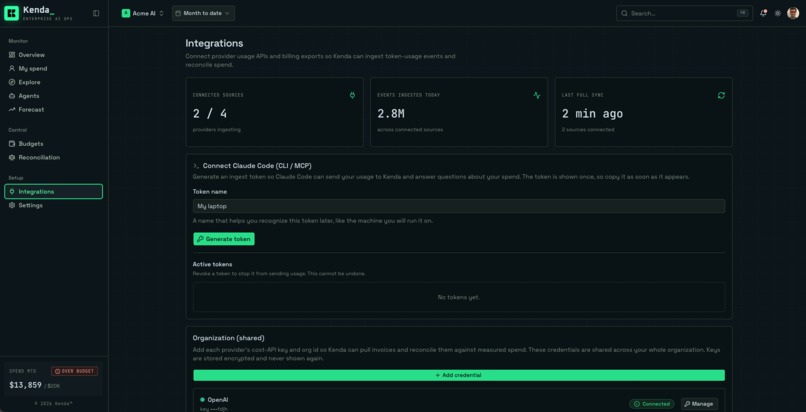This screenshot has width=806, height=412.
Task: Toggle the light/dark theme icon
Action: click(x=778, y=13)
